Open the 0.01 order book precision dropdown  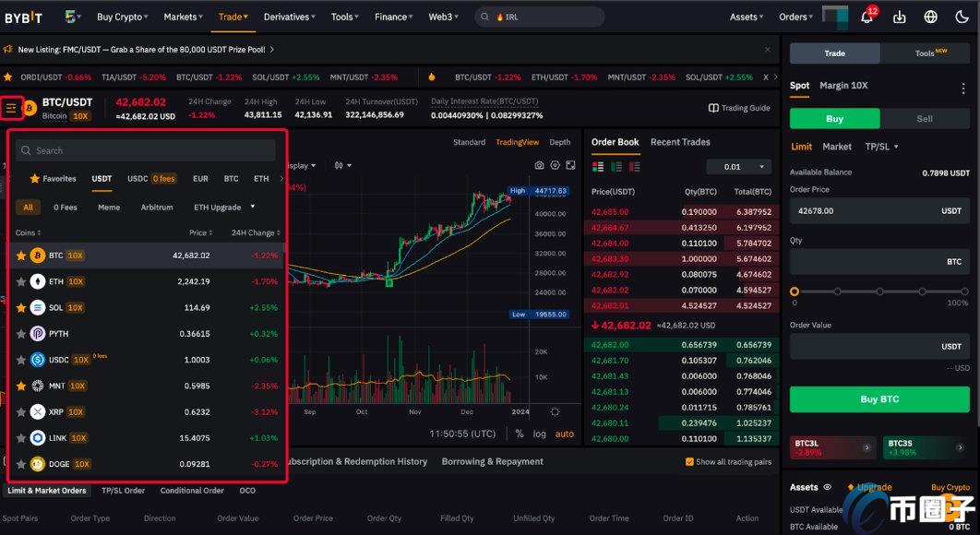coord(737,167)
